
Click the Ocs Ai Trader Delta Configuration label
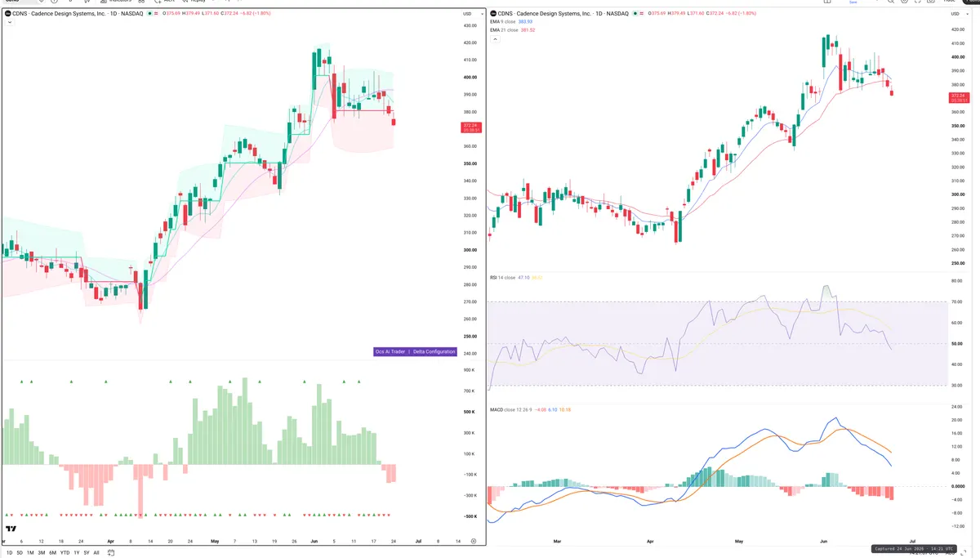point(415,351)
